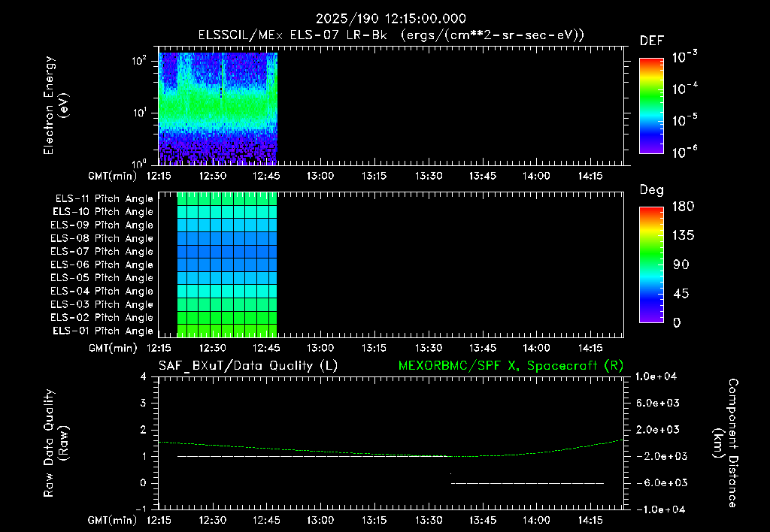Click the 10^-4 value on the DEF scale
Viewport: 770px width, 532px height.
point(684,88)
